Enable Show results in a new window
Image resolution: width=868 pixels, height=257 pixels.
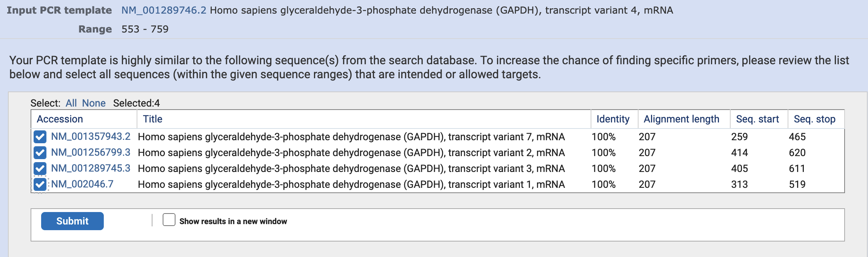[x=169, y=220]
